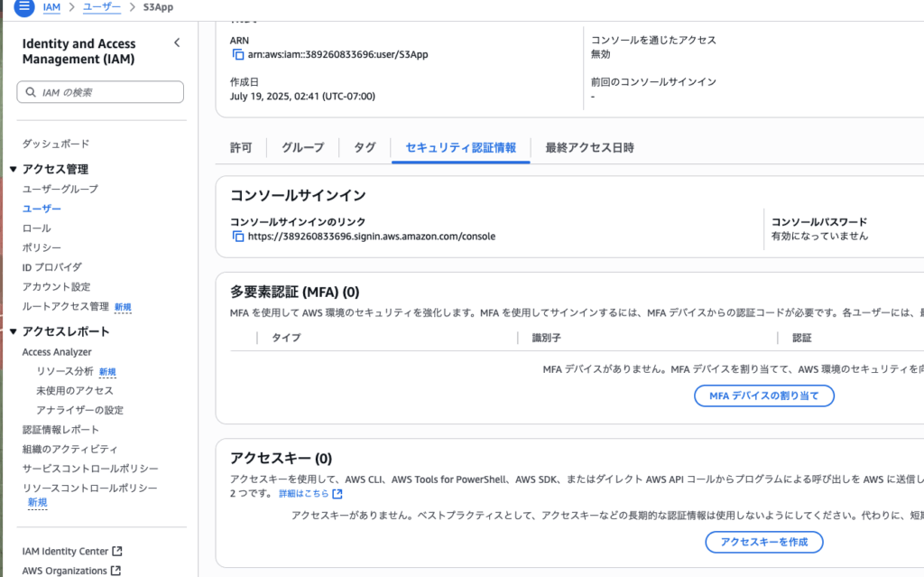The width and height of the screenshot is (924, 577).
Task: Click the Identity and Access Management (IAM) title
Action: point(79,51)
